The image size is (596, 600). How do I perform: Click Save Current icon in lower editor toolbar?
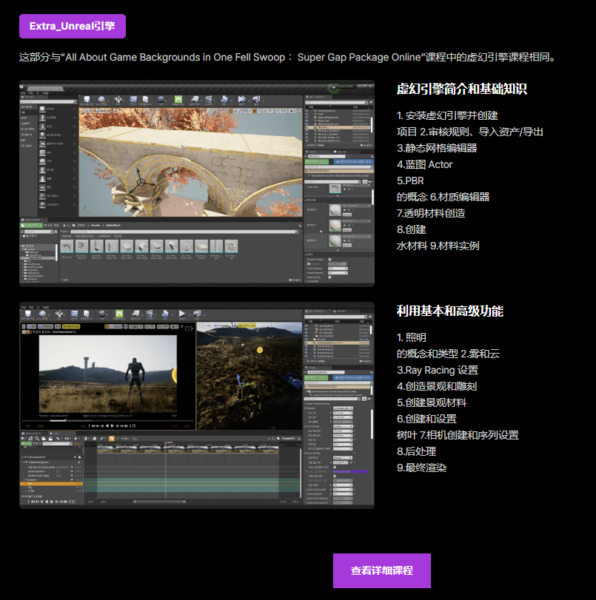(x=28, y=314)
